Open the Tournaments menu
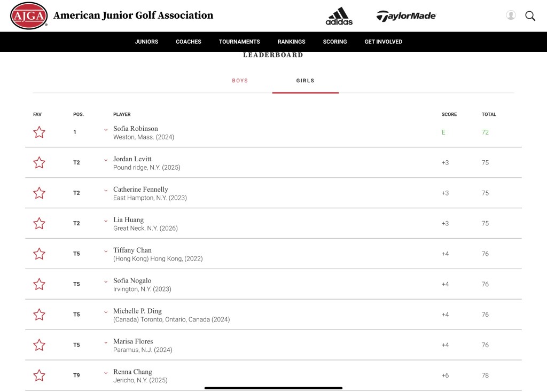Image resolution: width=547 pixels, height=392 pixels. pos(239,42)
